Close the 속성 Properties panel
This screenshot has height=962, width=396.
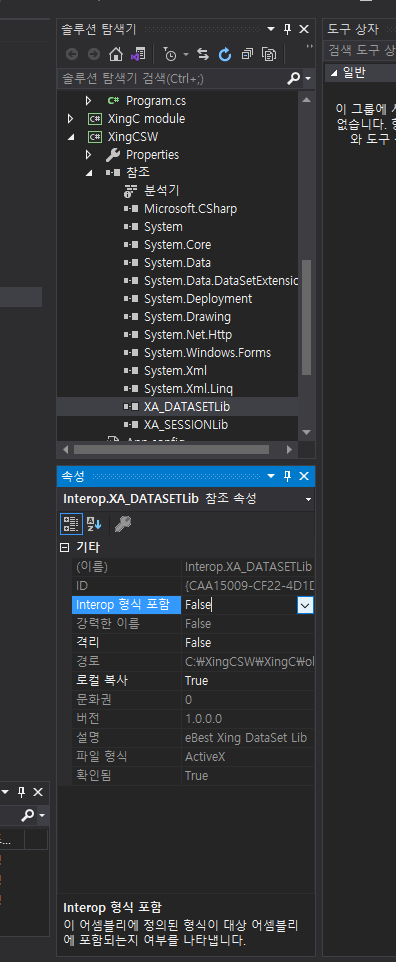coord(304,476)
